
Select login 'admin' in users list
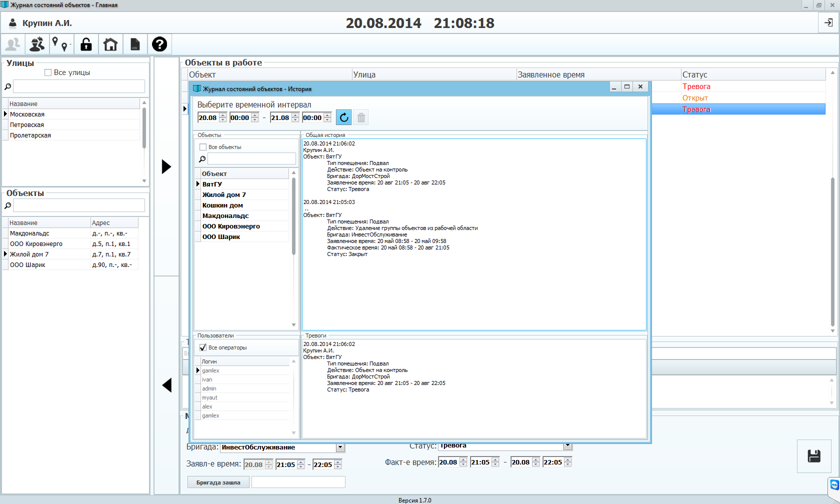(245, 388)
